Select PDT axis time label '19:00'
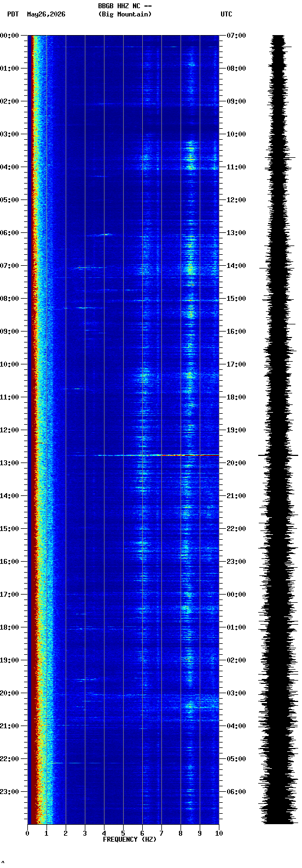Screen dimensions: 302x868 pyautogui.click(x=10, y=660)
